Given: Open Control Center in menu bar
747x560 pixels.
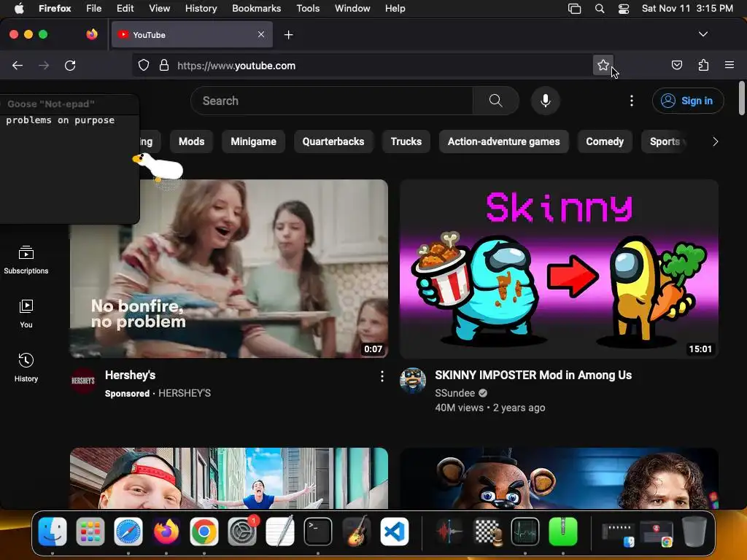Looking at the screenshot, I should [624, 8].
